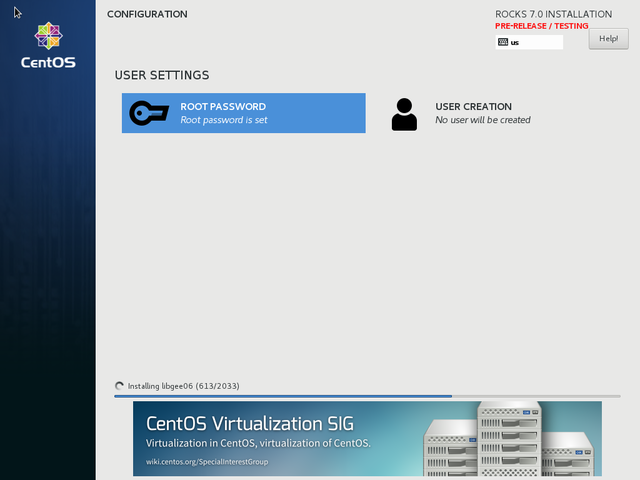Click the key icon for root password

149,113
